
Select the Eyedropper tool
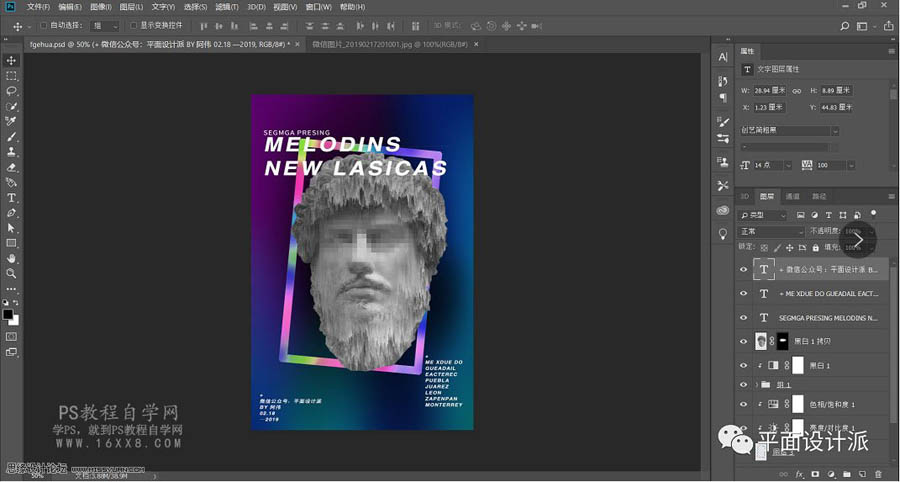[x=11, y=122]
